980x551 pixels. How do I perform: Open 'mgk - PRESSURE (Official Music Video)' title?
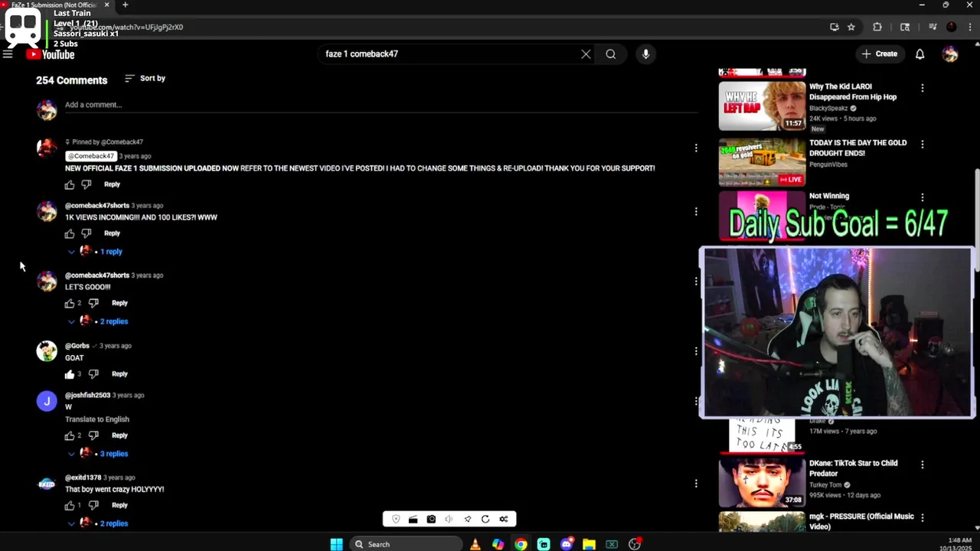[861, 521]
